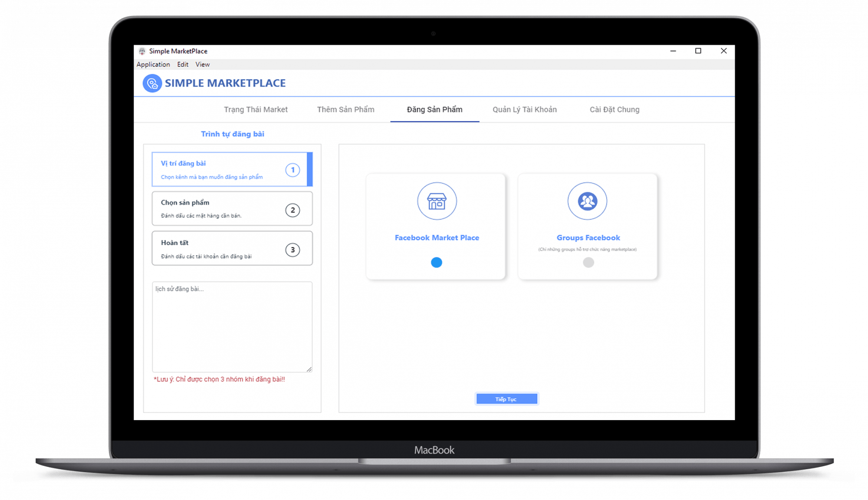Image resolution: width=868 pixels, height=500 pixels.
Task: Click the Facebook Market Place store icon
Action: point(437,201)
